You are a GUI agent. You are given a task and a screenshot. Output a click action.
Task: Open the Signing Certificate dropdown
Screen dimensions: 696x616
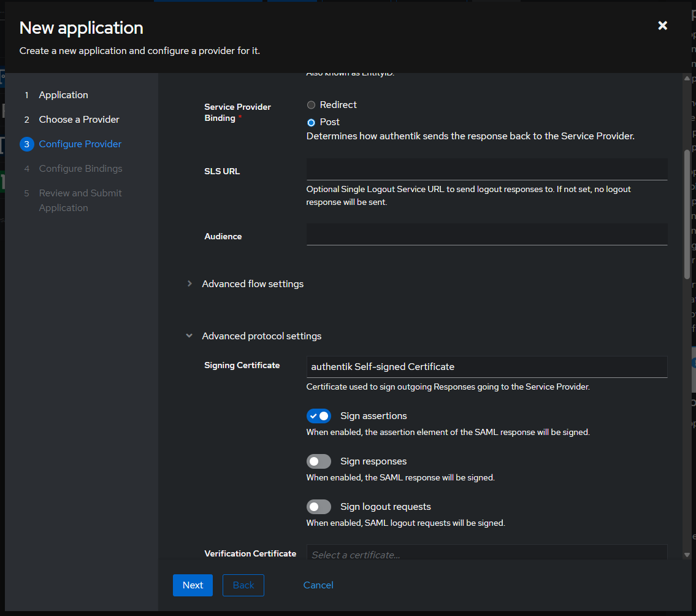tap(486, 366)
